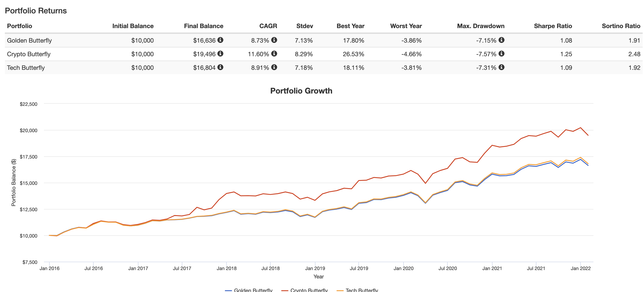Screen dimensions: 644x292
Task: Click the Sharpe Ratio column header
Action: 553,26
